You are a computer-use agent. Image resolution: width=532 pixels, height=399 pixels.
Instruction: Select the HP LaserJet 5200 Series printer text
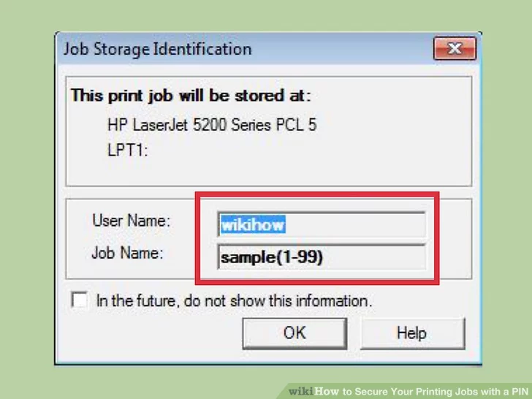click(212, 125)
